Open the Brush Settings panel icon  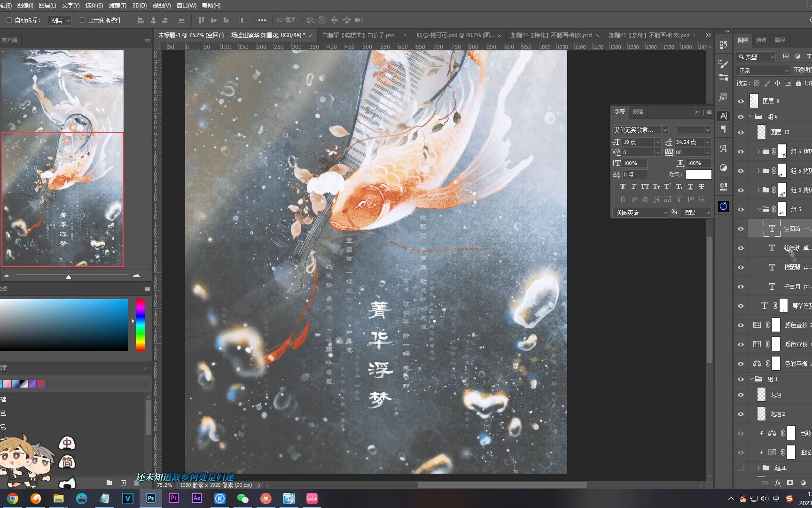(724, 63)
